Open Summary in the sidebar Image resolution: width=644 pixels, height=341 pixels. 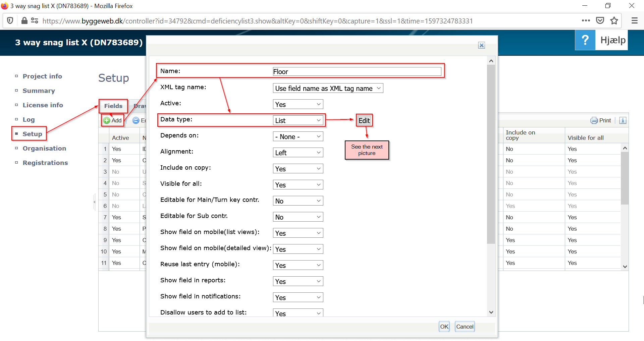point(39,91)
